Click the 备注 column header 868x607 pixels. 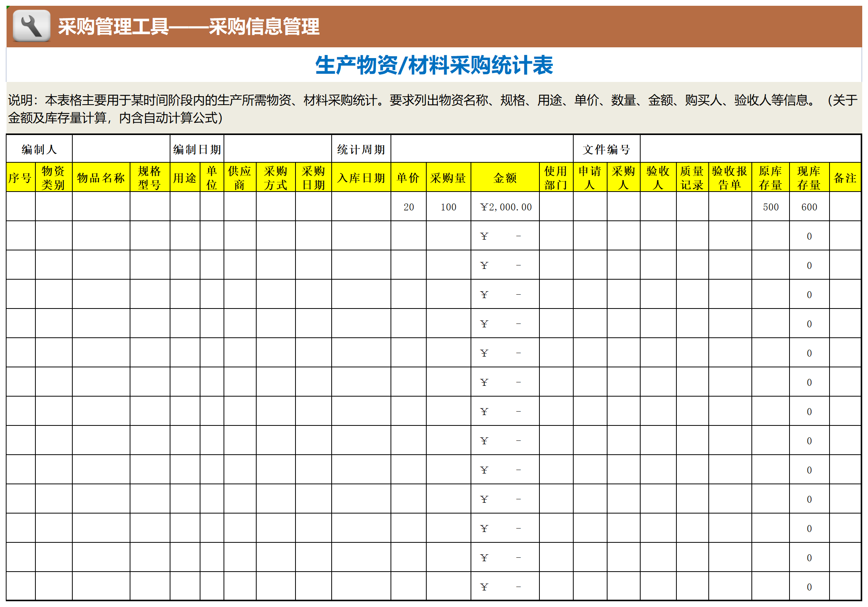(845, 177)
